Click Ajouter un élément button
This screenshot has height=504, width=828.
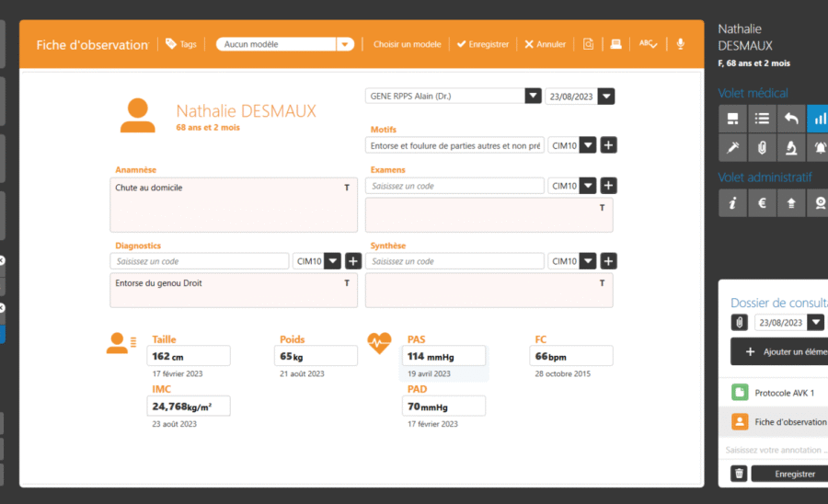[x=779, y=351]
